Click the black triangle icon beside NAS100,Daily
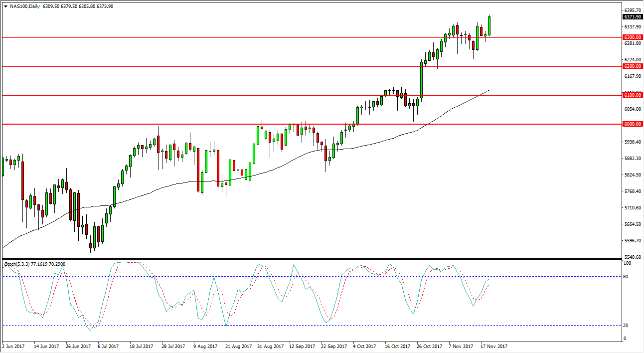This screenshot has height=353, width=644. [x=6, y=7]
